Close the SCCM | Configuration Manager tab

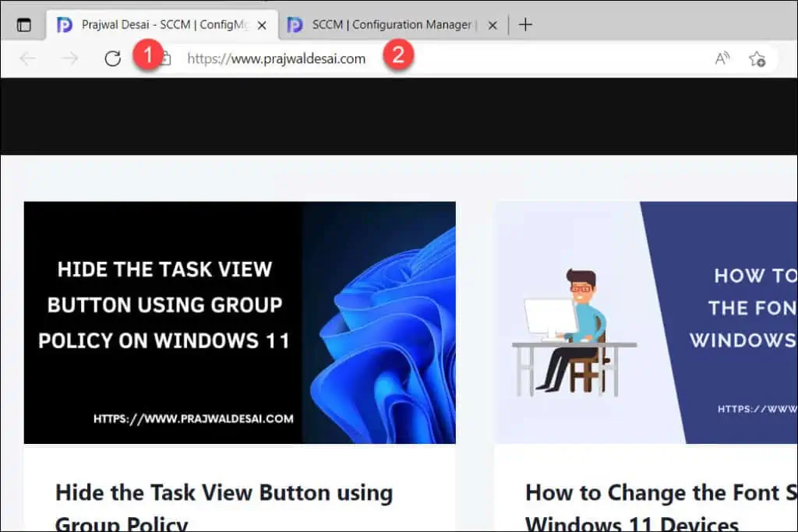pos(493,25)
